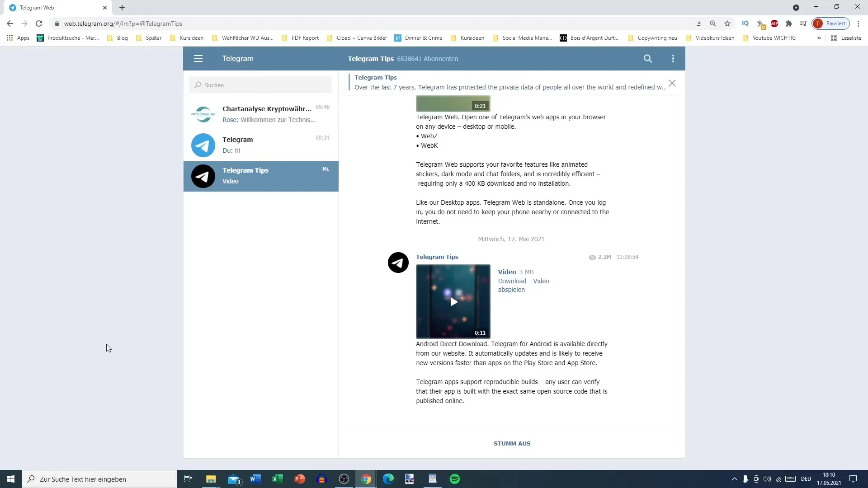Click the Download link for the video

click(x=512, y=281)
